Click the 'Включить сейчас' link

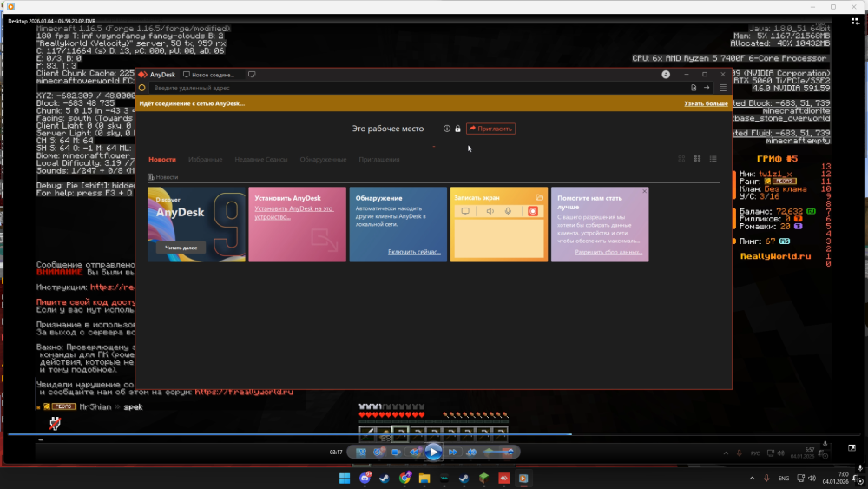coord(414,252)
